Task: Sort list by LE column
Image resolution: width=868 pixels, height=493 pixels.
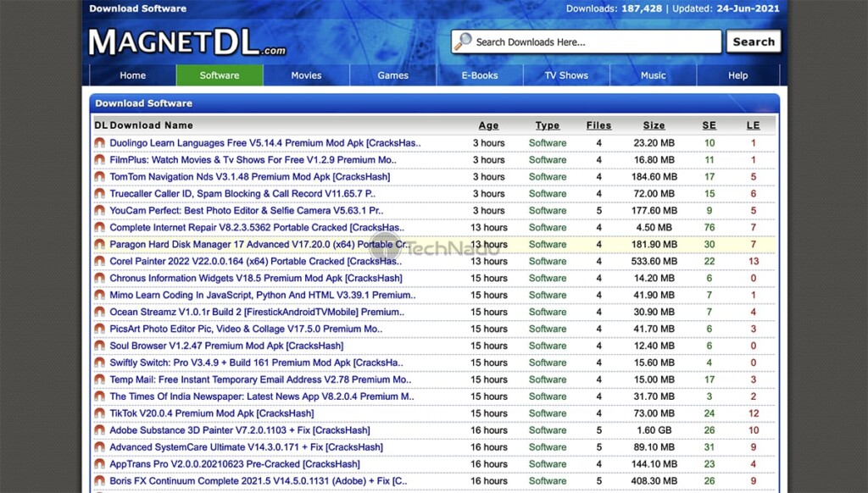Action: click(x=753, y=125)
